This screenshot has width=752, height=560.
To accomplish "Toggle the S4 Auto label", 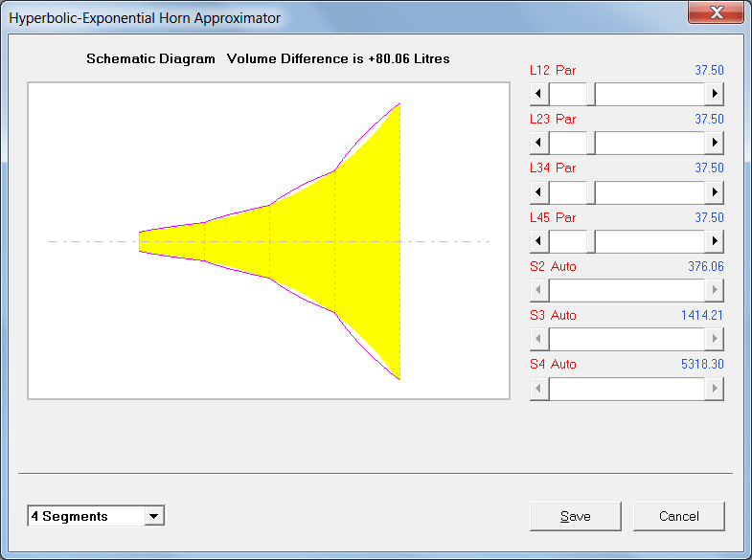I will 553,364.
